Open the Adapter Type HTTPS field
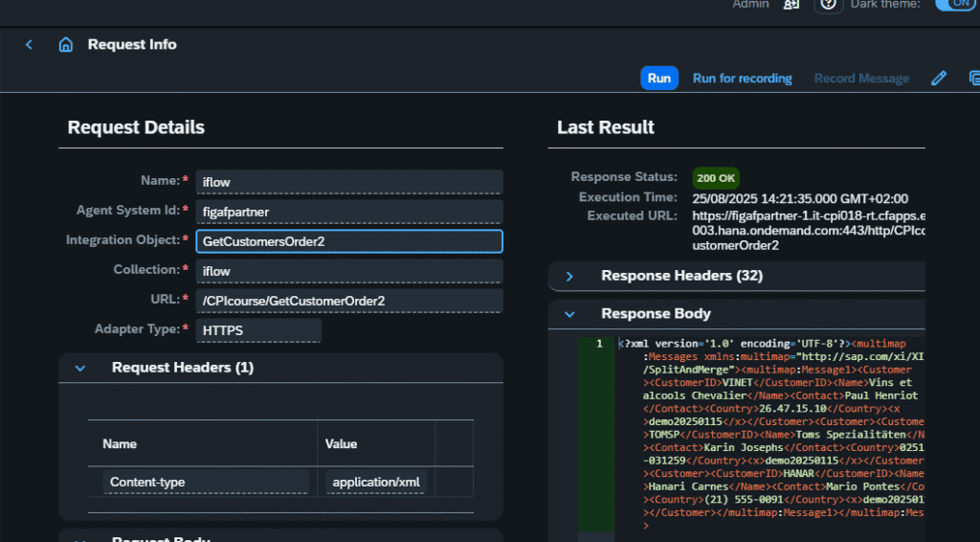Image resolution: width=980 pixels, height=542 pixels. [258, 330]
